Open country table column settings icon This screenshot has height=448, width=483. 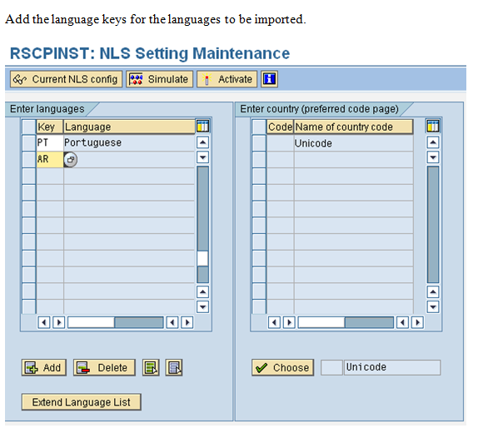point(433,127)
